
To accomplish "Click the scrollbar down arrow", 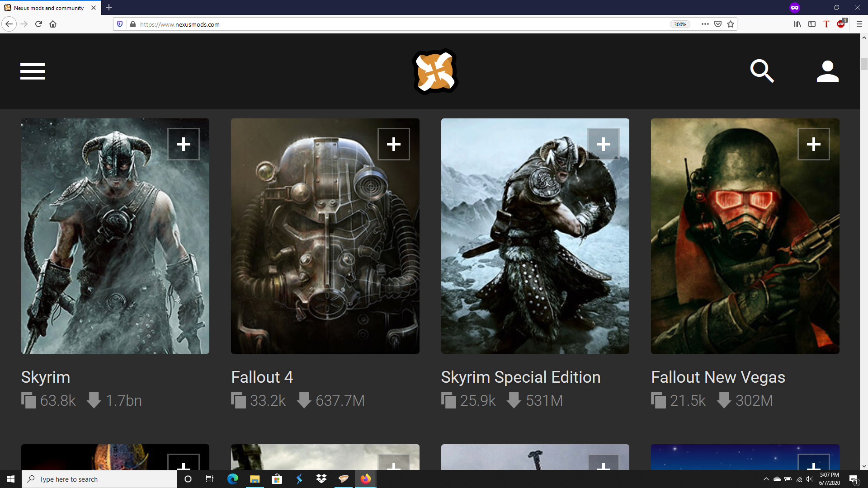I will click(x=864, y=466).
